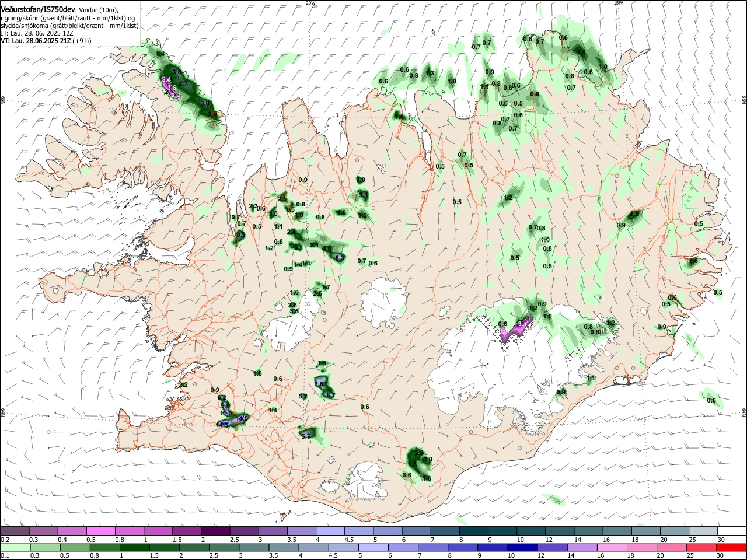The width and height of the screenshot is (747, 560).
Task: Click the '20W' longitude label
Action: [310, 3]
